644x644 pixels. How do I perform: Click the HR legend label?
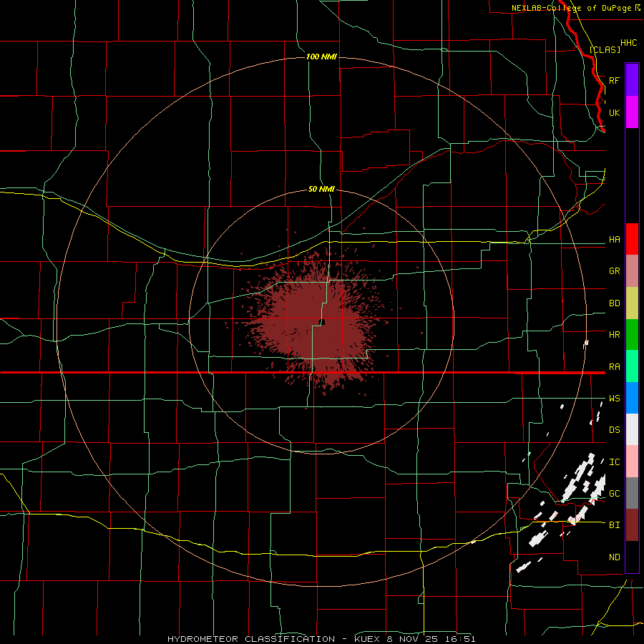614,335
